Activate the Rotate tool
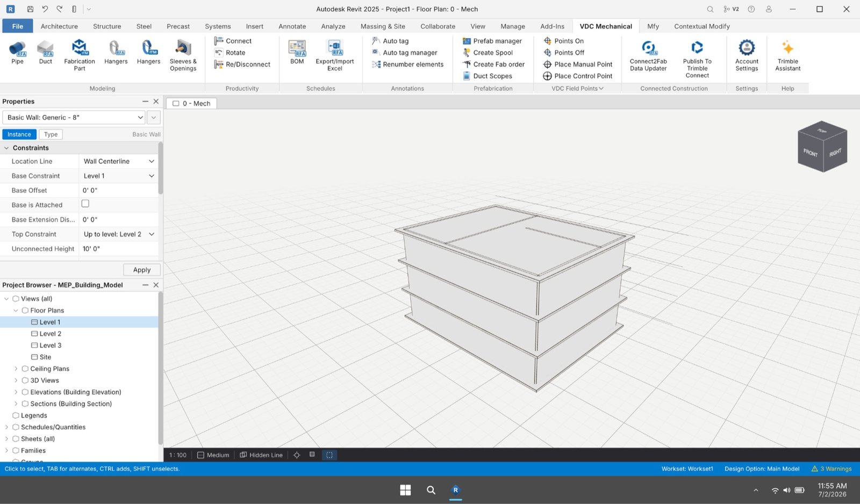The width and height of the screenshot is (860, 504). [x=230, y=53]
